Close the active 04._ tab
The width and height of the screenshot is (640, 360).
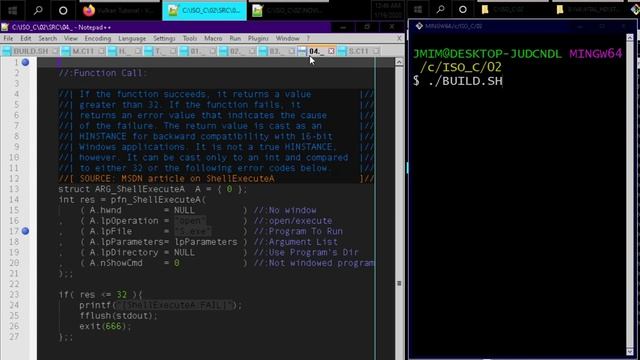tap(331, 51)
